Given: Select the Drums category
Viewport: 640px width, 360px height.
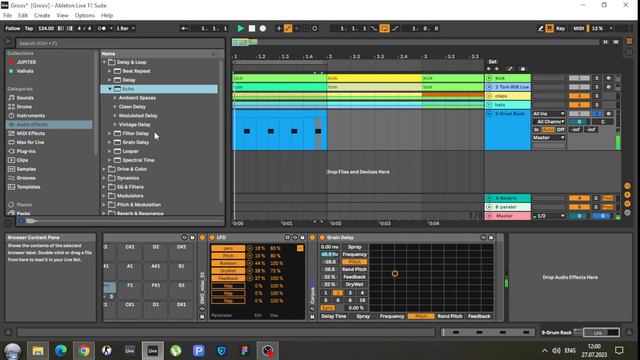Looking at the screenshot, I should click(x=24, y=107).
